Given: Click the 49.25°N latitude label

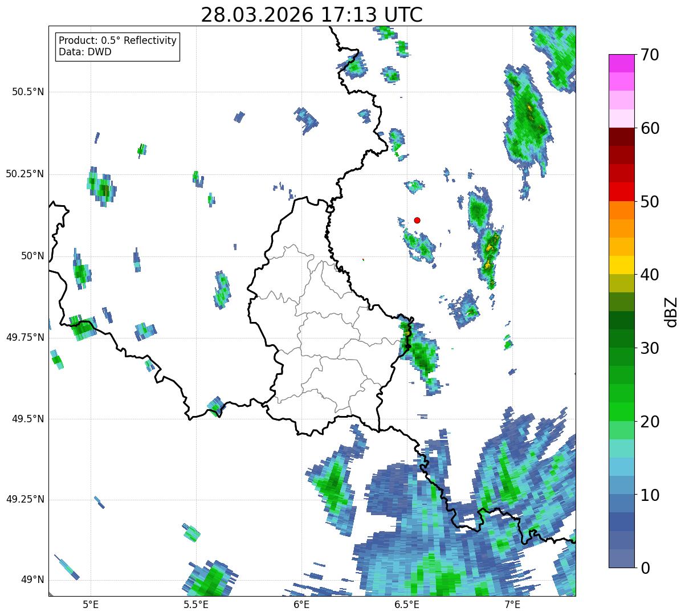Looking at the screenshot, I should pyautogui.click(x=25, y=500).
